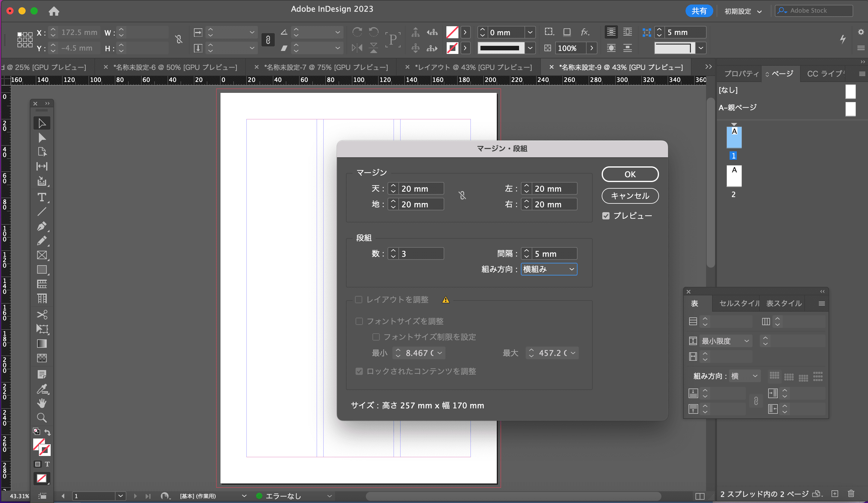
Task: Select the Gradient Swatch tool
Action: 42,344
